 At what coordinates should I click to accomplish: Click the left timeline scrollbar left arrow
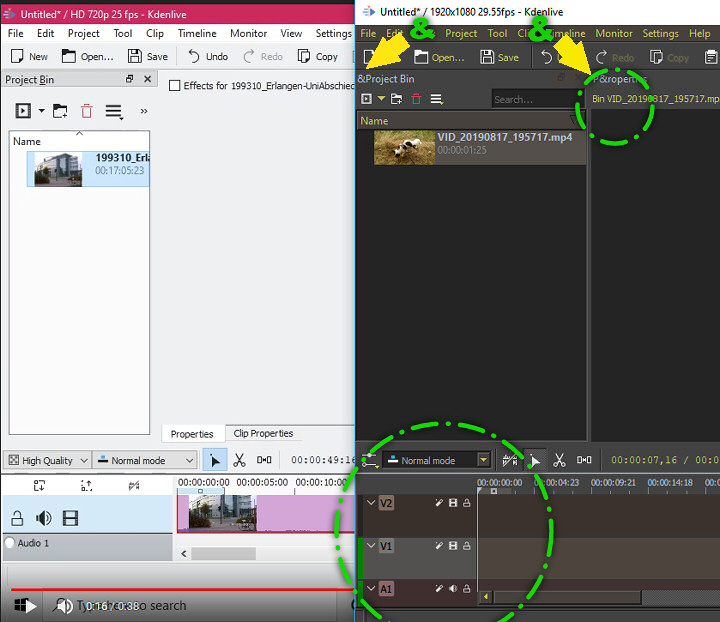tap(184, 554)
